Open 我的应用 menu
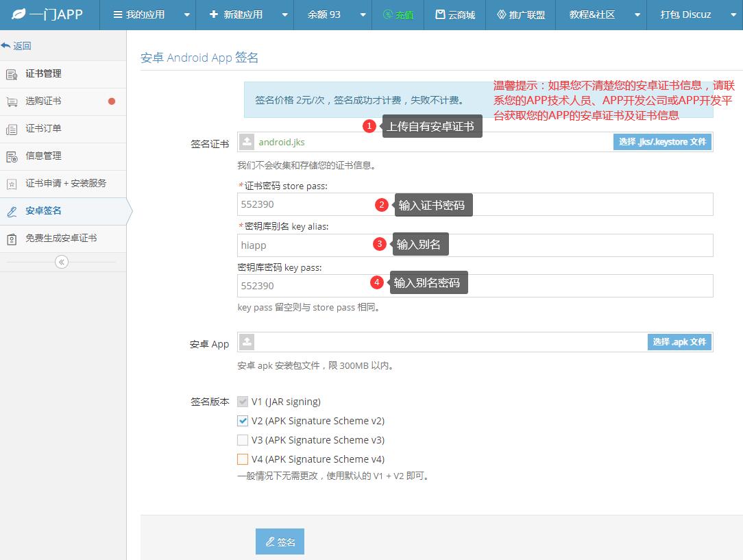This screenshot has height=560, width=743. [x=148, y=14]
